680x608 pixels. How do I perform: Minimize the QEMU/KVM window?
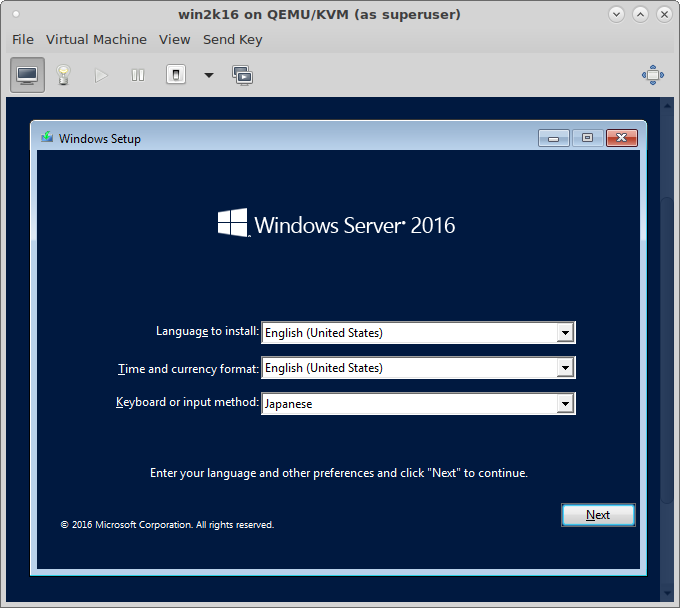click(x=616, y=14)
